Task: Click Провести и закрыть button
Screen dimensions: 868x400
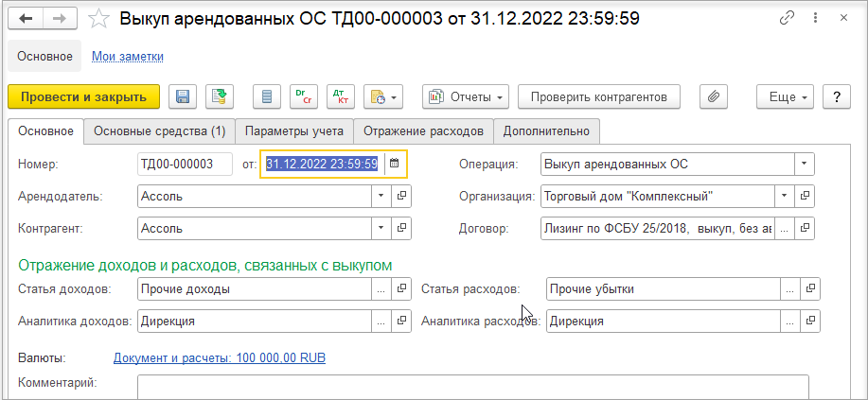Action: point(83,96)
